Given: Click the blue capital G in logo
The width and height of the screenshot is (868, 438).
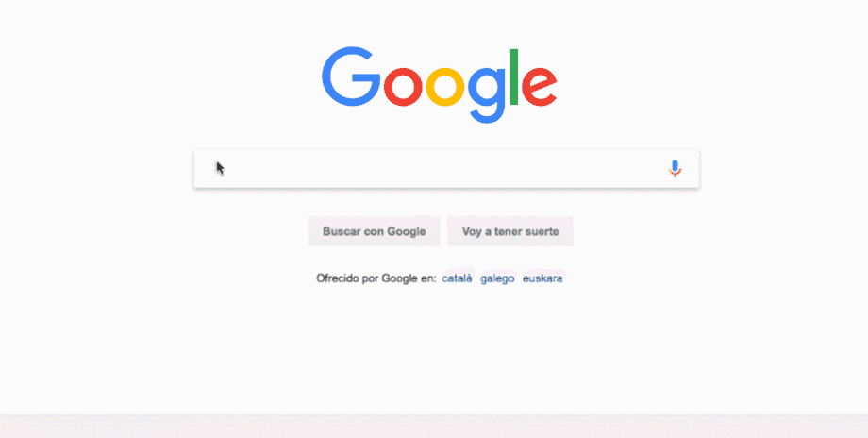Looking at the screenshot, I should coord(351,76).
